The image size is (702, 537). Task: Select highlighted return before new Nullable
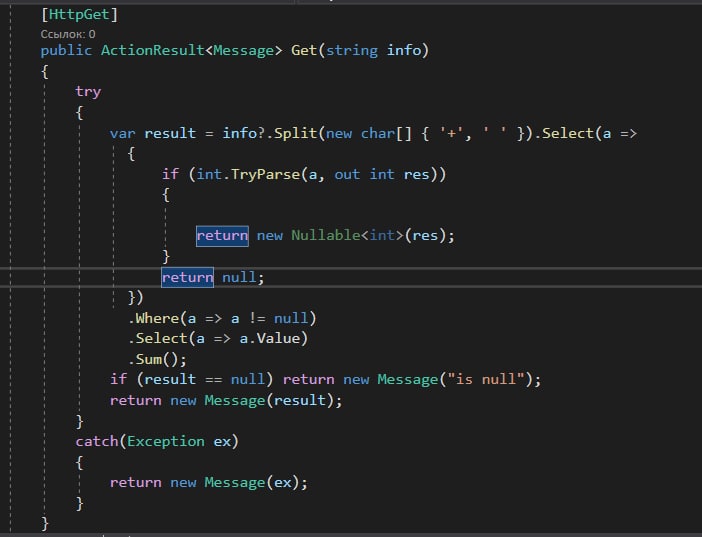pos(222,236)
